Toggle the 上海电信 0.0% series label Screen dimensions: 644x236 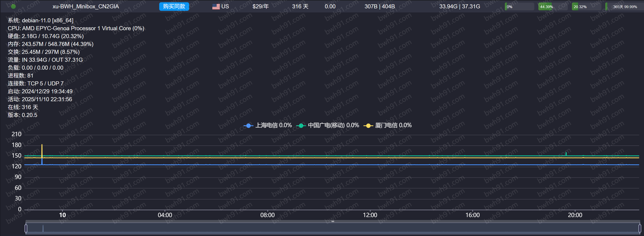pyautogui.click(x=273, y=125)
